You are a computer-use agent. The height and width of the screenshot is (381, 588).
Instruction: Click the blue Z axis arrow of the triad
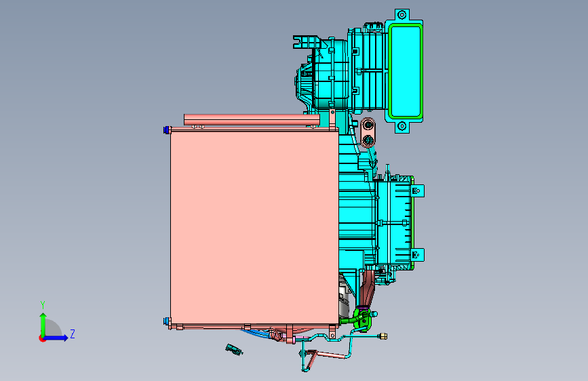(56, 338)
